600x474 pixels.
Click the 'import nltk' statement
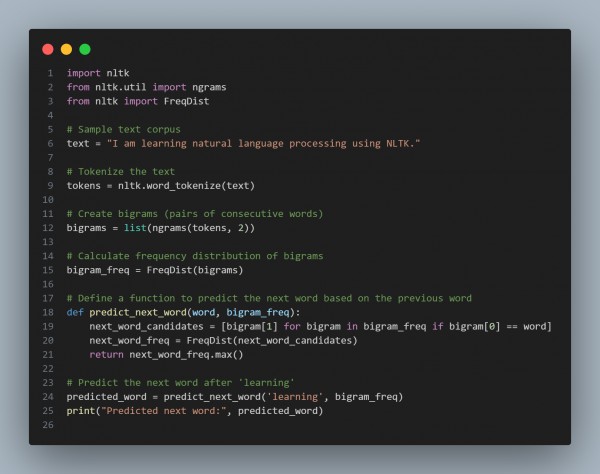pos(98,73)
